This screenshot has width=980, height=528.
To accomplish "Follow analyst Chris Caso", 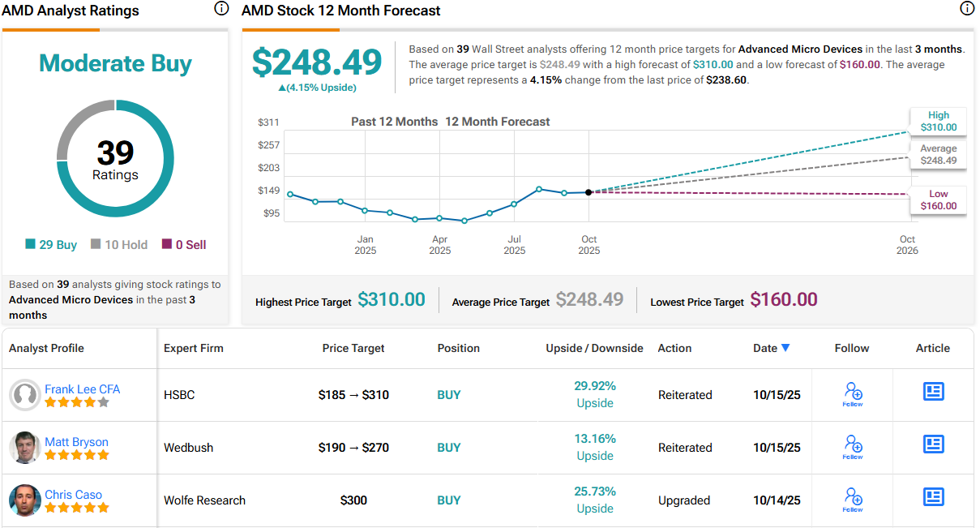I will click(852, 500).
